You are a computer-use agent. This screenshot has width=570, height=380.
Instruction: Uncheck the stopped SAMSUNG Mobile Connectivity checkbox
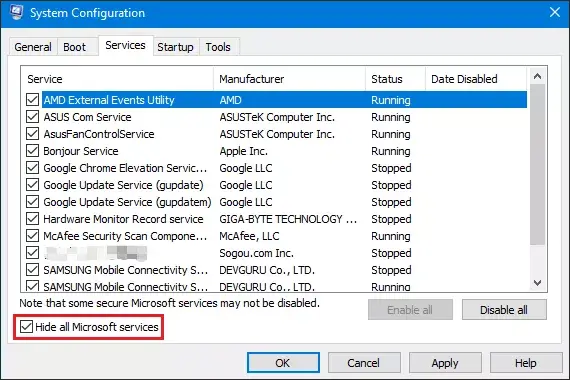(32, 269)
